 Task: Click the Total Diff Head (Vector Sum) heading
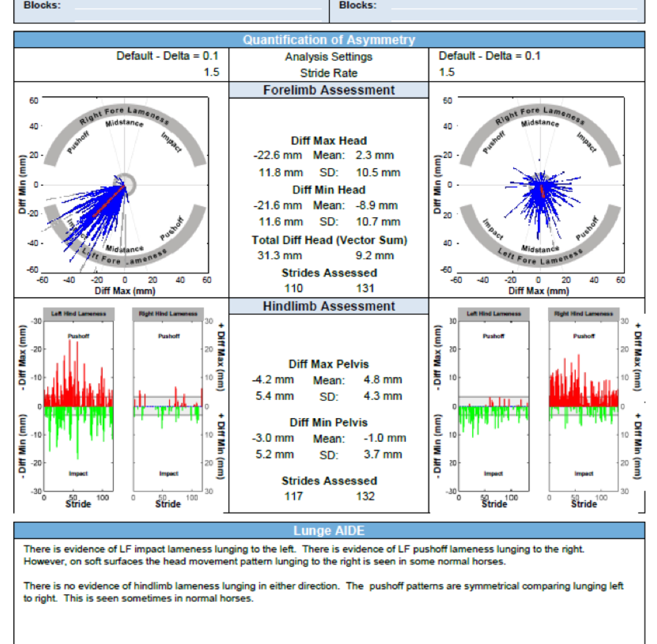328,240
